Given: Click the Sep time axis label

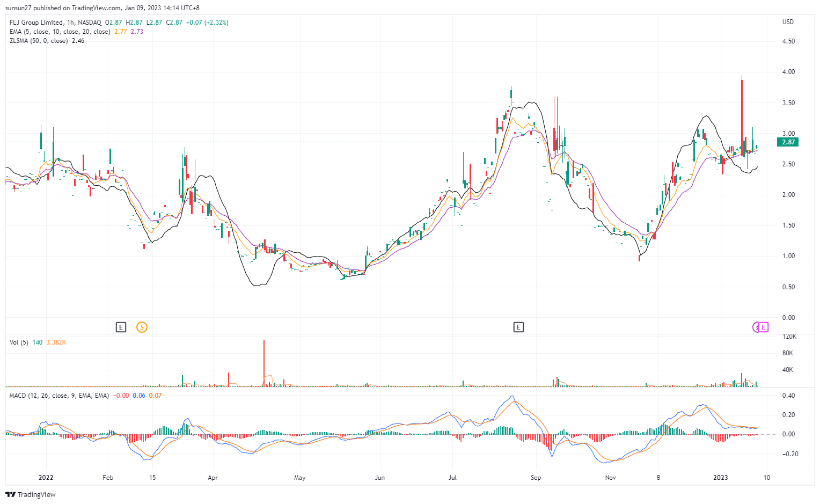Looking at the screenshot, I should (x=535, y=477).
